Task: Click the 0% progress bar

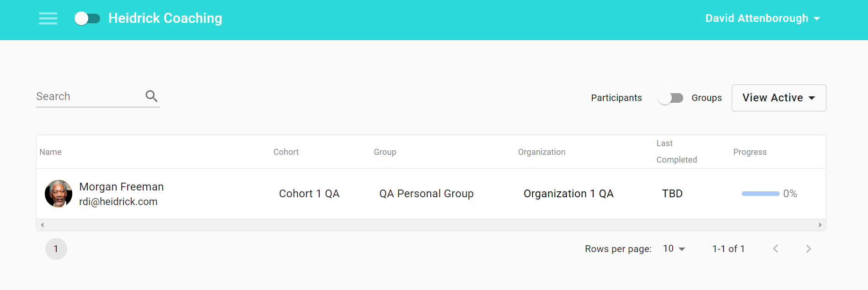Action: click(761, 194)
